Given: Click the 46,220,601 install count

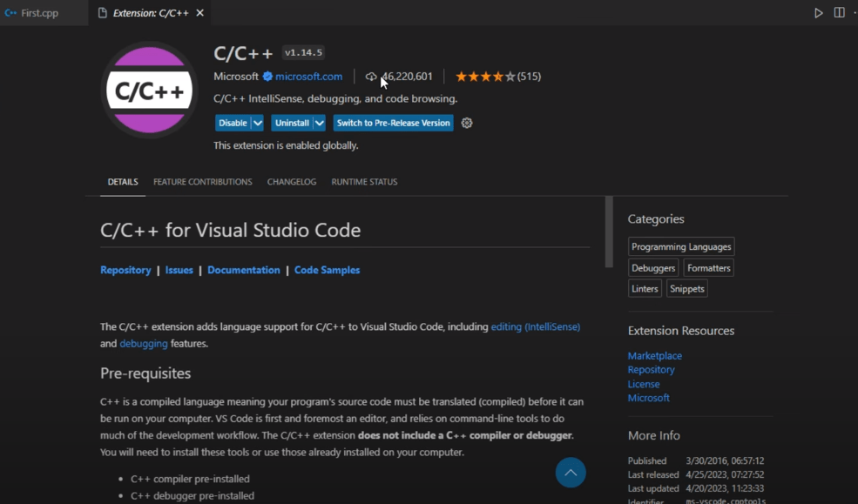Looking at the screenshot, I should (x=407, y=77).
